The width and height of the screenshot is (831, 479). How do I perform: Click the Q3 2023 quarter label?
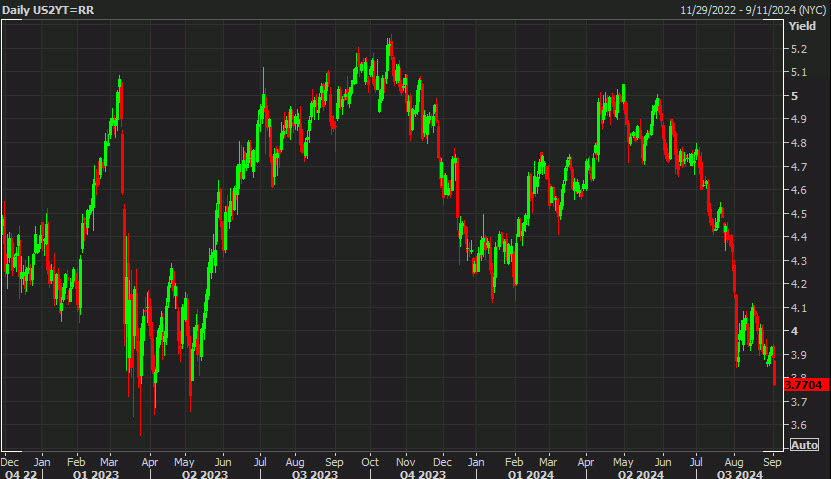point(315,474)
